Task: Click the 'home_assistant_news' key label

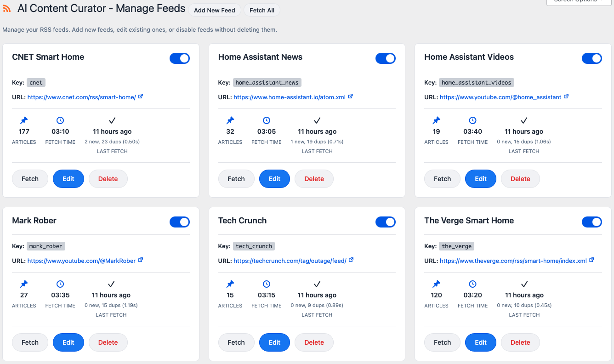Action: click(x=267, y=83)
